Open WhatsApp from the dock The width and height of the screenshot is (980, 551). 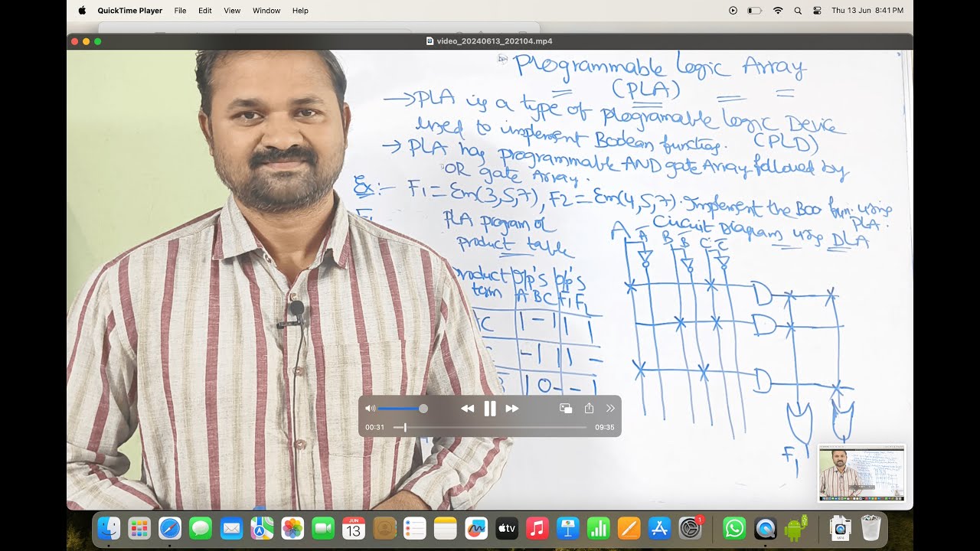(x=734, y=528)
